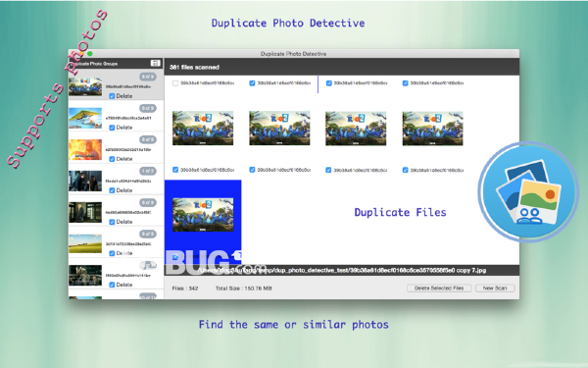Uncheck the second file in second row
The height and width of the screenshot is (368, 588).
click(252, 170)
